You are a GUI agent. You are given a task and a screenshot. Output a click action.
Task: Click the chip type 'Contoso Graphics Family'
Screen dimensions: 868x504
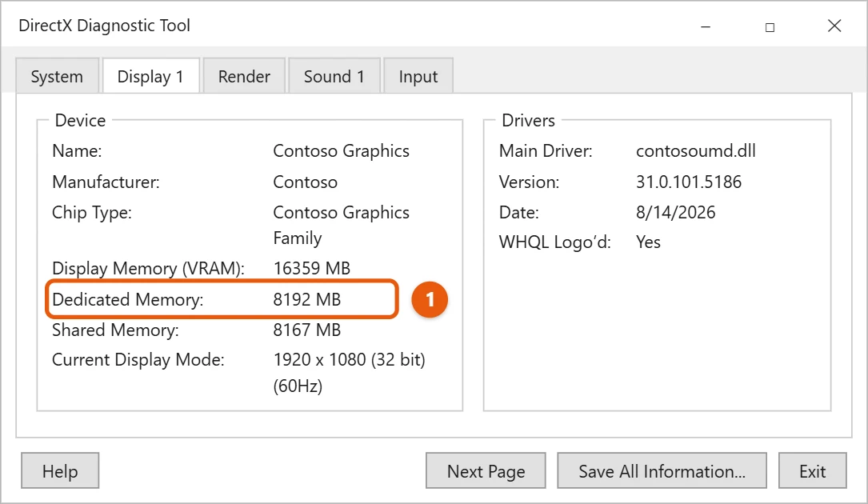341,225
